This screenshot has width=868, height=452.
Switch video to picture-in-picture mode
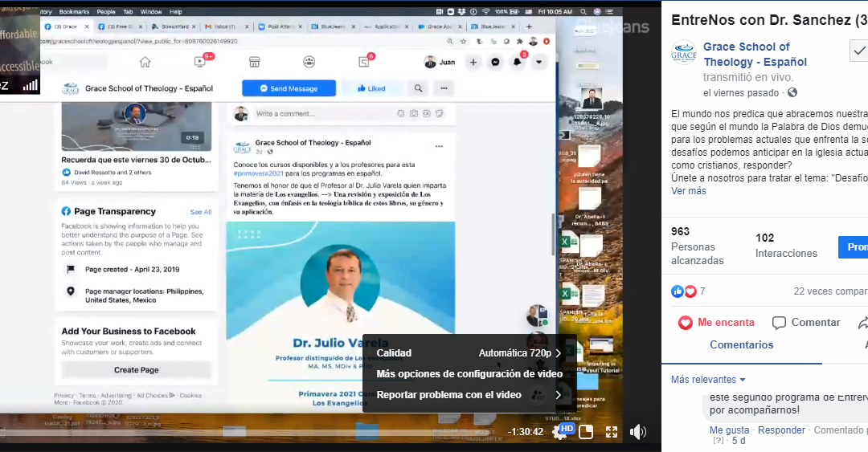click(586, 432)
